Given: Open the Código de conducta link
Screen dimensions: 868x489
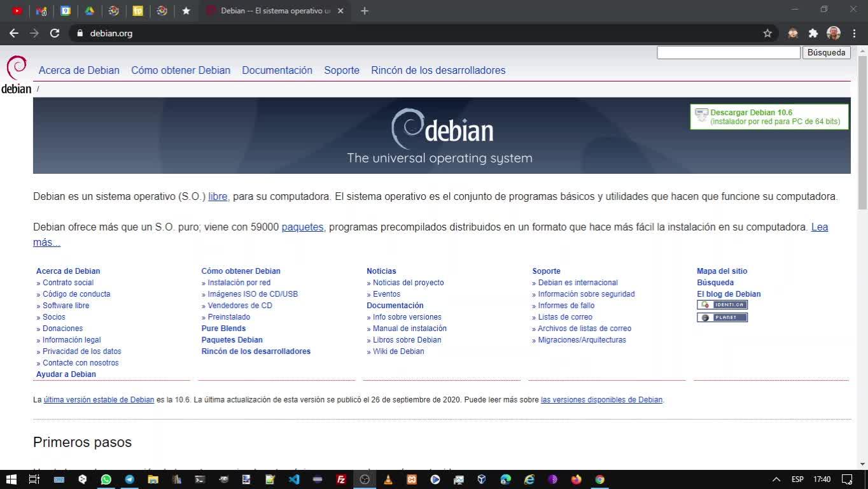Looking at the screenshot, I should 76,294.
